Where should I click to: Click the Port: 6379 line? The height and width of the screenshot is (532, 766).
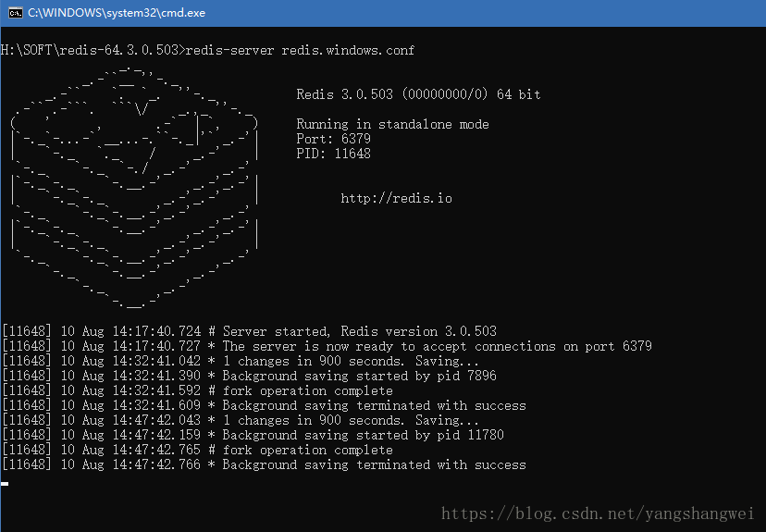[333, 139]
